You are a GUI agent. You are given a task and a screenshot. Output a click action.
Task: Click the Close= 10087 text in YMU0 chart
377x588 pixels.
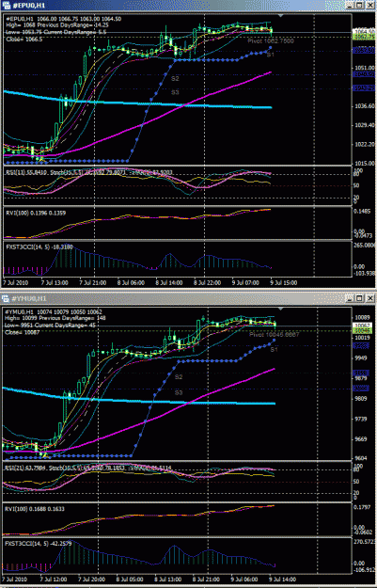pyautogui.click(x=24, y=332)
